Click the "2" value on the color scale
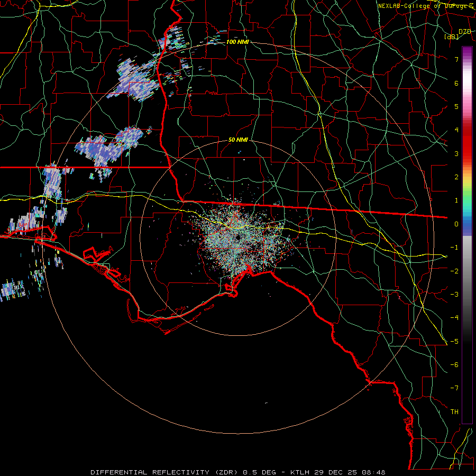 coord(456,177)
